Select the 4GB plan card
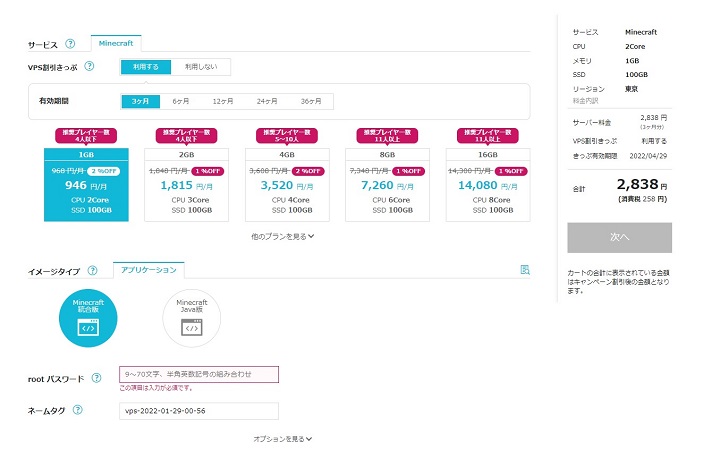 tap(287, 185)
